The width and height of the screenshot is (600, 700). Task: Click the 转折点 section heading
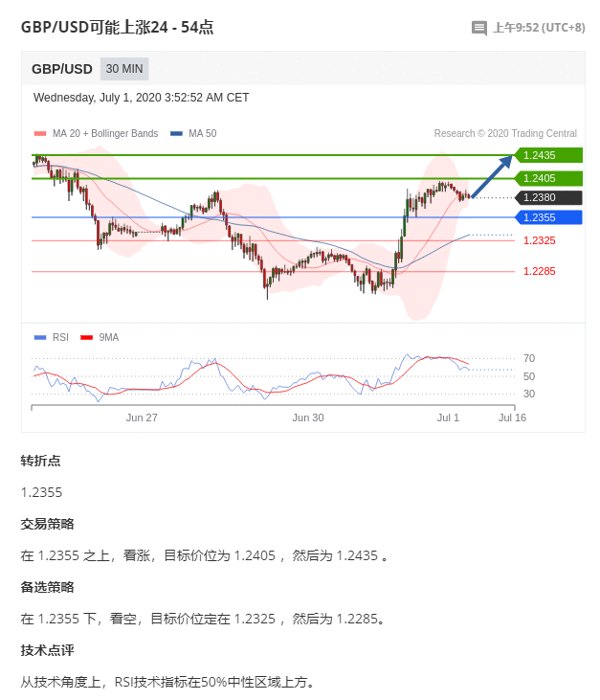pos(40,461)
